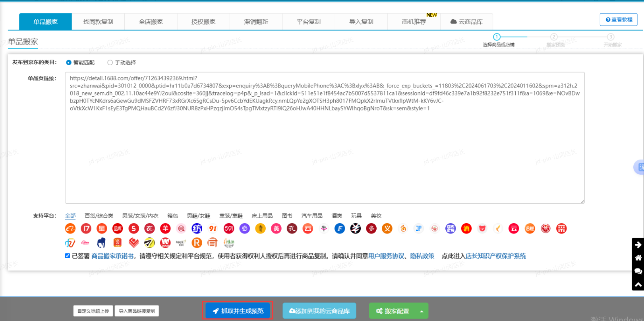Click the 抓取并生成预览 button

(x=238, y=311)
